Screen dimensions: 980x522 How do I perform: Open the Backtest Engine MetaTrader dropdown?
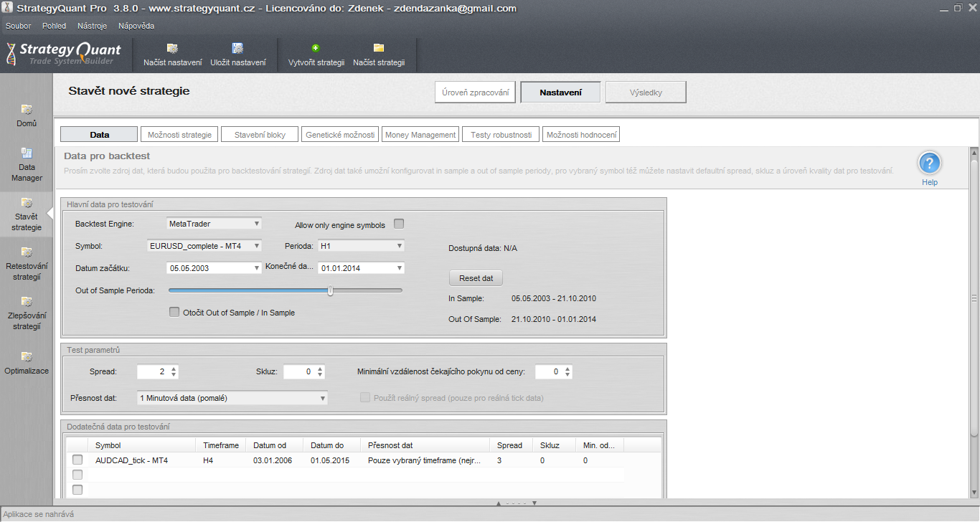214,224
